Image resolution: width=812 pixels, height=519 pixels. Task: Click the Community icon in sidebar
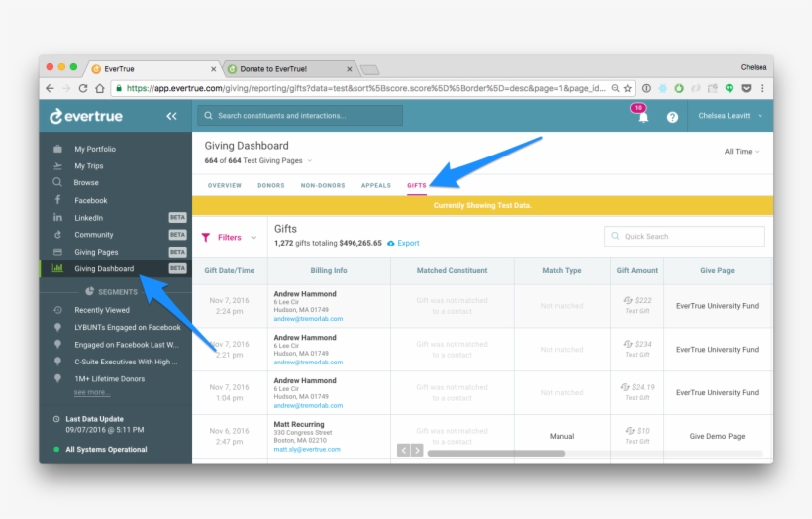tap(57, 235)
